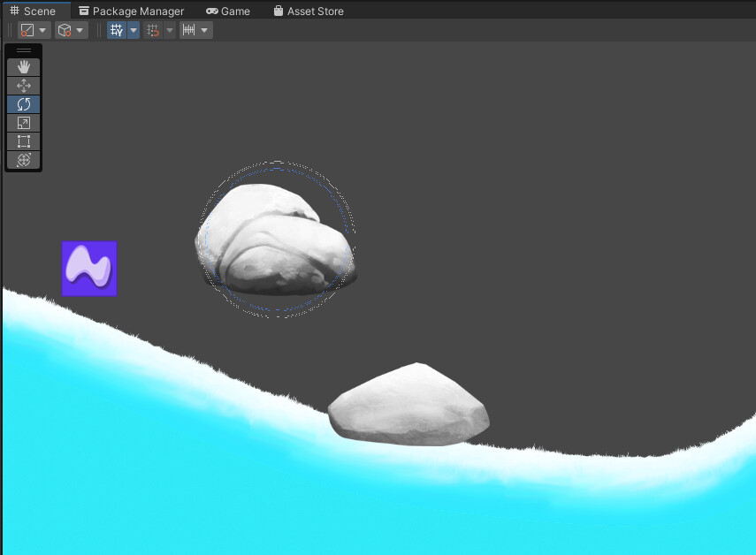Open the draw mode dropdown arrow
The height and width of the screenshot is (555, 756).
point(42,29)
